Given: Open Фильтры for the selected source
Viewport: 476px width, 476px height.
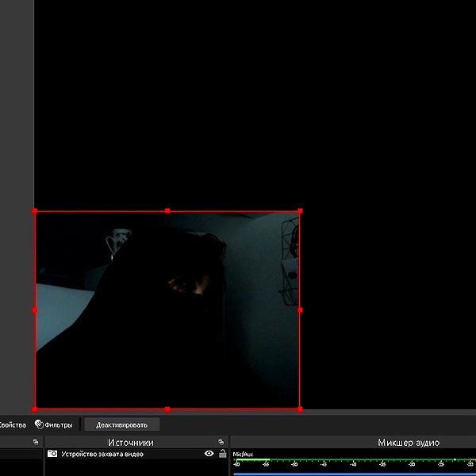Looking at the screenshot, I should pos(53,424).
